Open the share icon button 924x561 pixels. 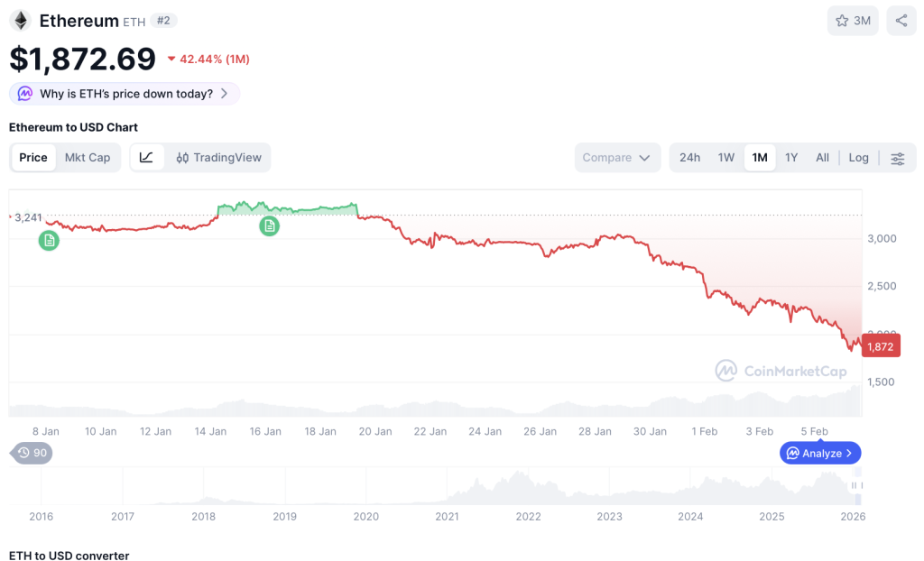click(x=901, y=21)
